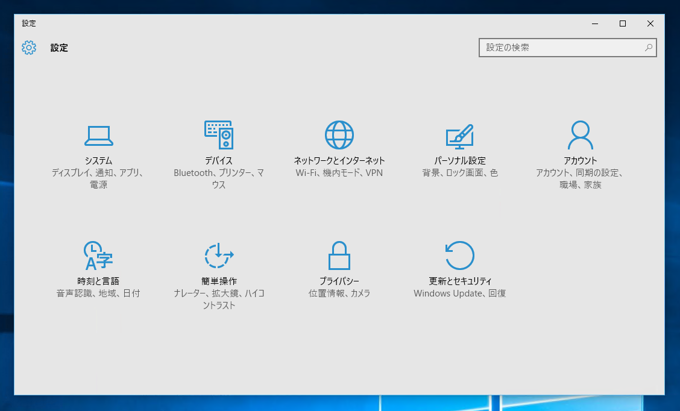Open the デバイス keyboard and speaker icon

point(219,135)
